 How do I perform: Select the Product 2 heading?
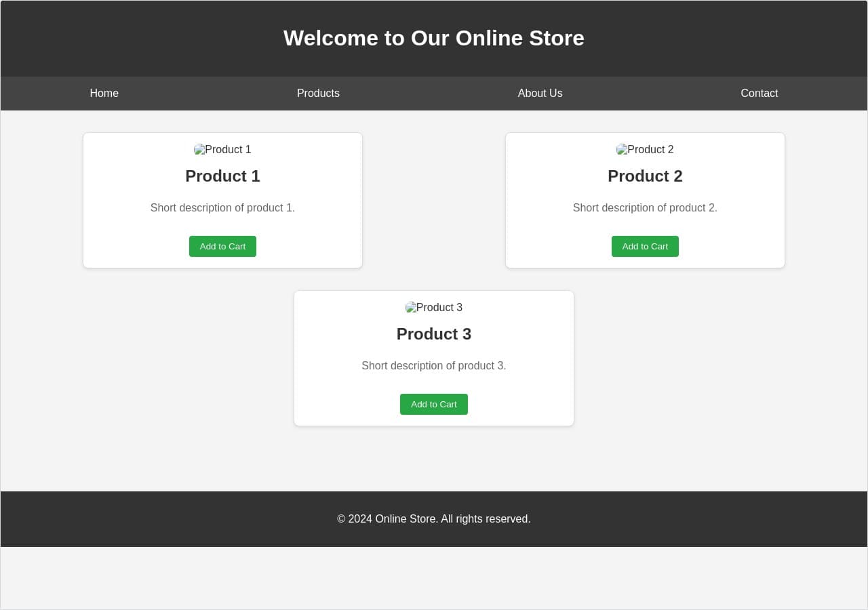(645, 176)
